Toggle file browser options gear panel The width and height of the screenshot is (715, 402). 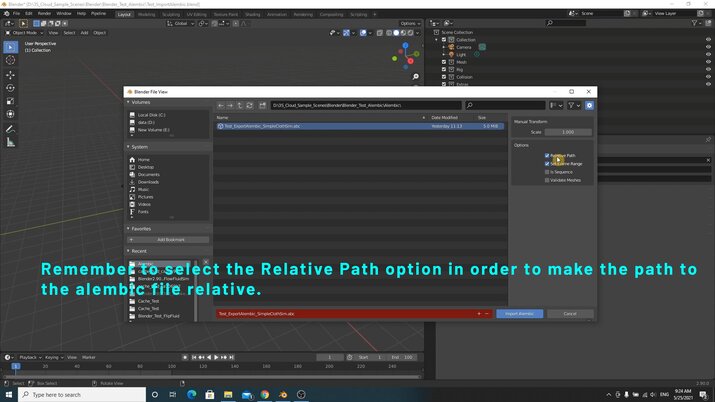pyautogui.click(x=589, y=105)
